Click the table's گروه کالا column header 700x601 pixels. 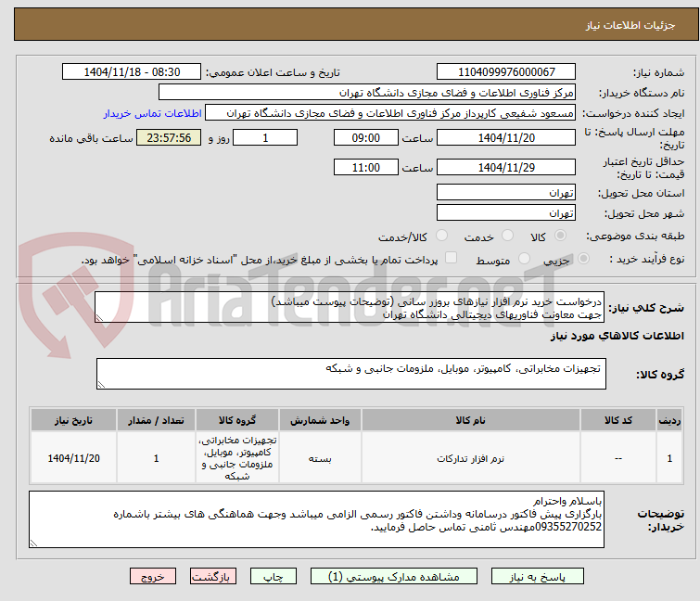[237, 420]
